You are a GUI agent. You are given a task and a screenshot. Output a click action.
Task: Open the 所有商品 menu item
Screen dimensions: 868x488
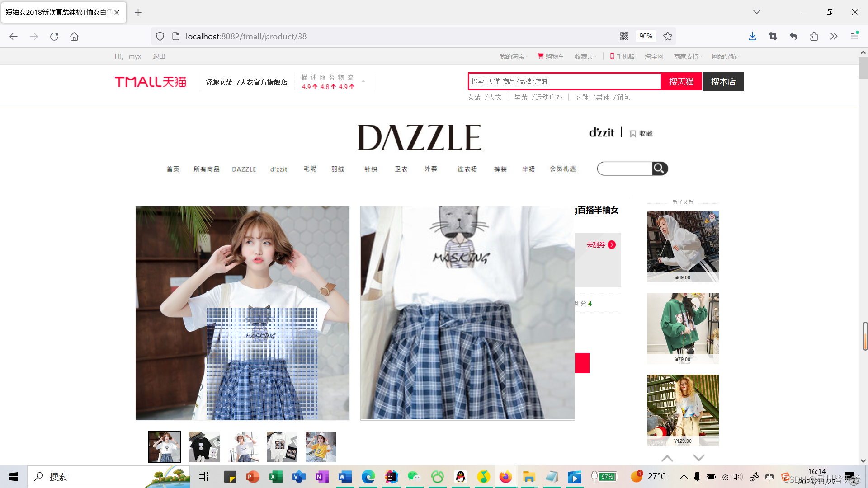[x=207, y=169]
